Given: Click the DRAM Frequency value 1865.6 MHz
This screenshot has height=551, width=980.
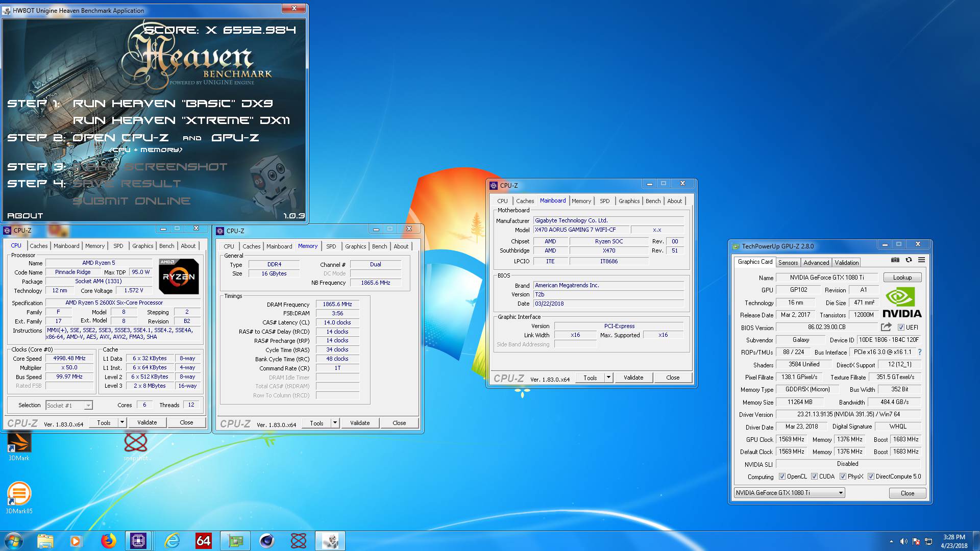Looking at the screenshot, I should pyautogui.click(x=337, y=304).
